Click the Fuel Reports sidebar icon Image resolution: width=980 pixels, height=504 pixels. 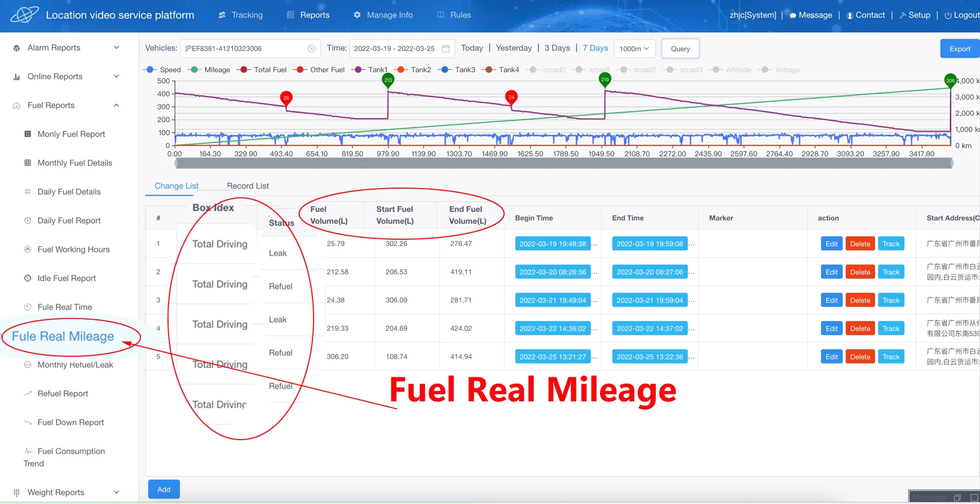tap(16, 105)
